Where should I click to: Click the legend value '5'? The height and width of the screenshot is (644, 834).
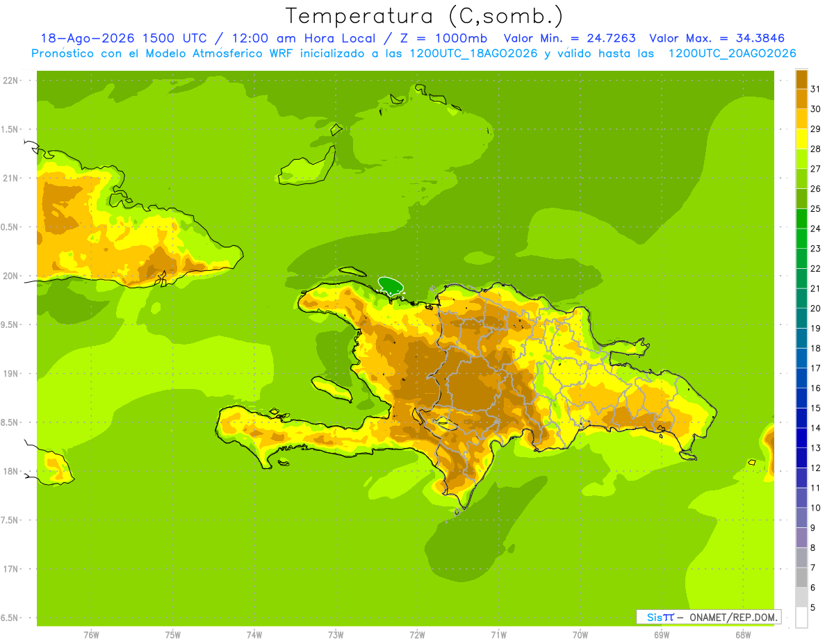tap(813, 608)
